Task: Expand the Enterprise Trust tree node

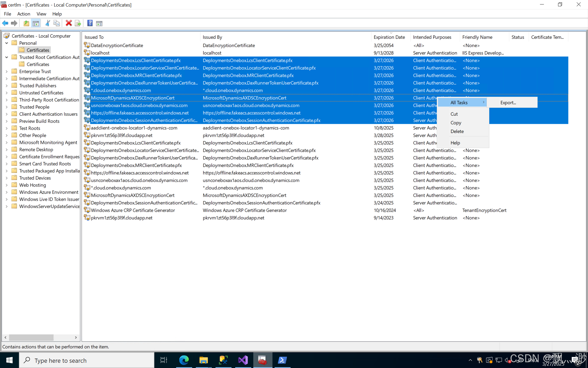Action: pyautogui.click(x=7, y=71)
